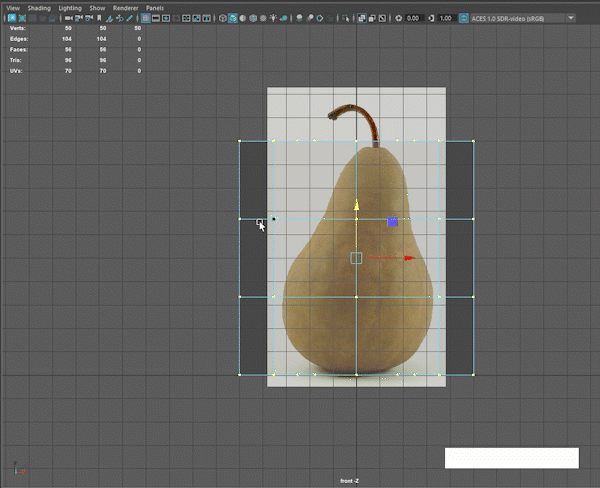The image size is (600, 488).
Task: Click the Select Camera icon
Action: (x=69, y=18)
